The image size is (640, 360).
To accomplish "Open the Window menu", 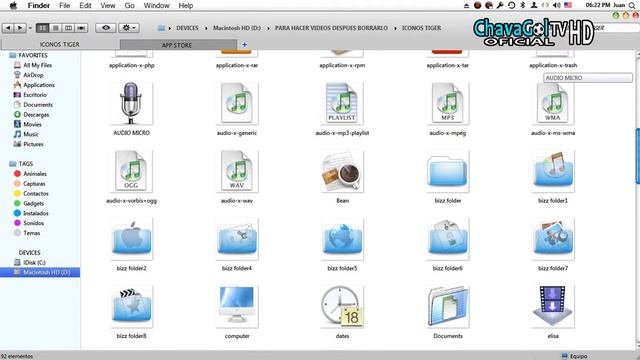I will 156,5.
